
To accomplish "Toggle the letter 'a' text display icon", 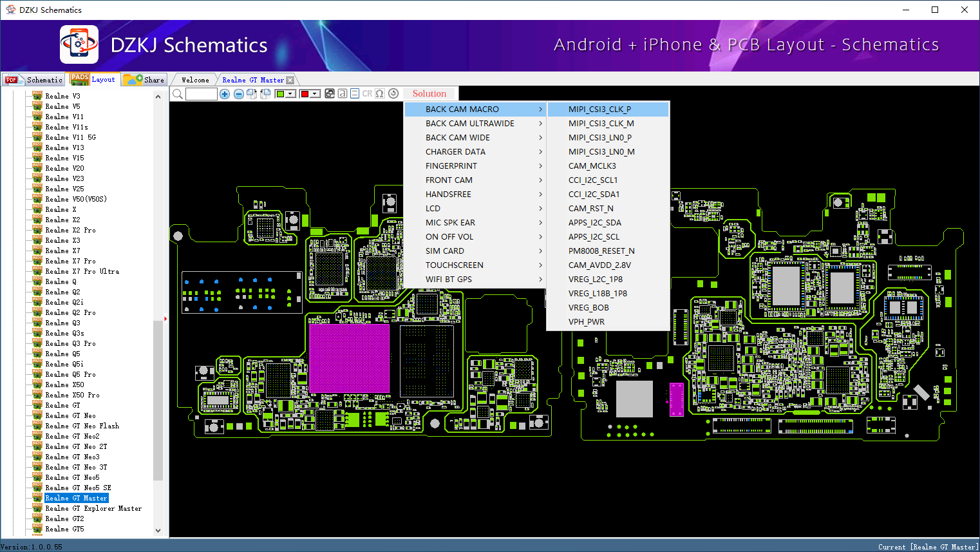I will (x=343, y=93).
